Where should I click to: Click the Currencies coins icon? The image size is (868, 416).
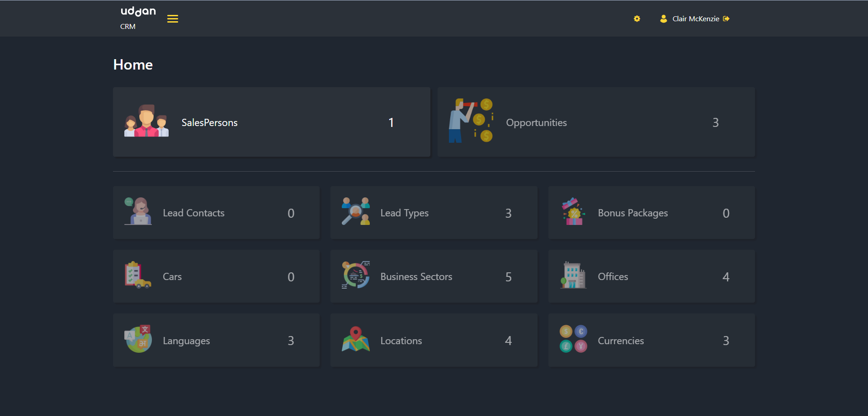point(573,339)
